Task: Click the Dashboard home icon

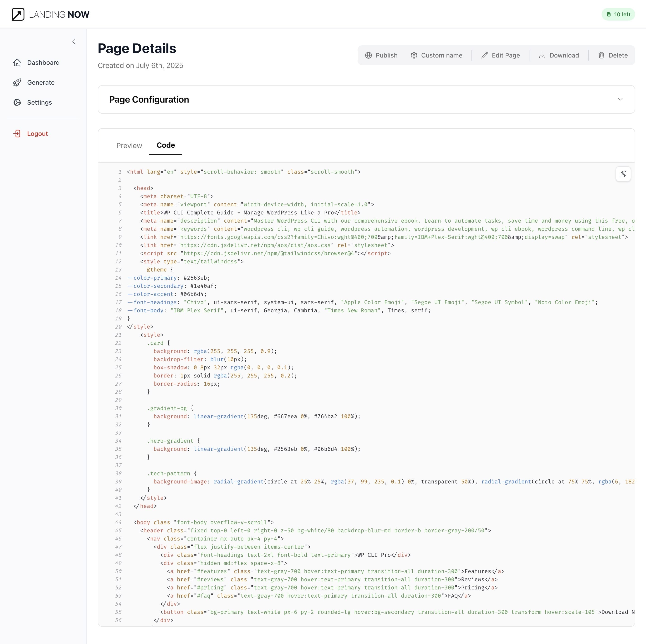Action: [17, 62]
